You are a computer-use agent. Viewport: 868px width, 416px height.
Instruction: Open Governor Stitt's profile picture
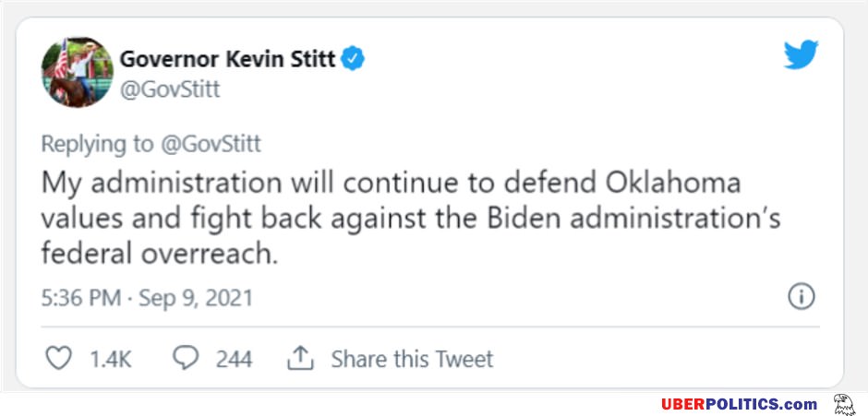77,73
